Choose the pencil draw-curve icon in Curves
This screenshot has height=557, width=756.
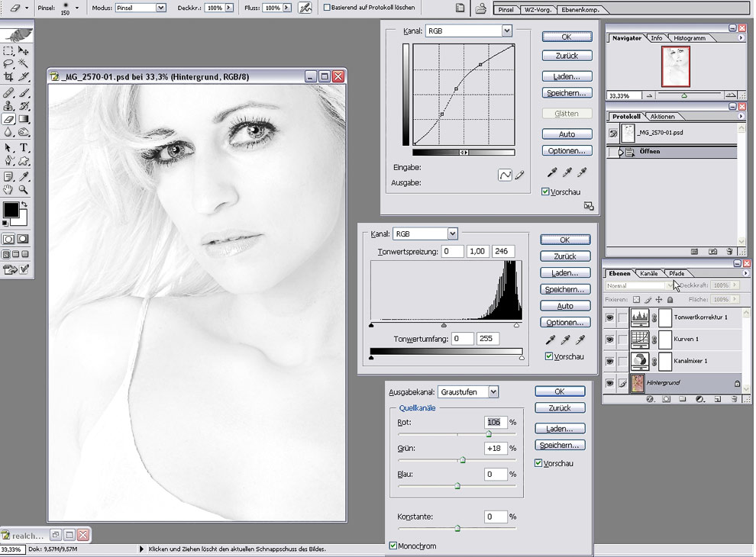click(519, 175)
